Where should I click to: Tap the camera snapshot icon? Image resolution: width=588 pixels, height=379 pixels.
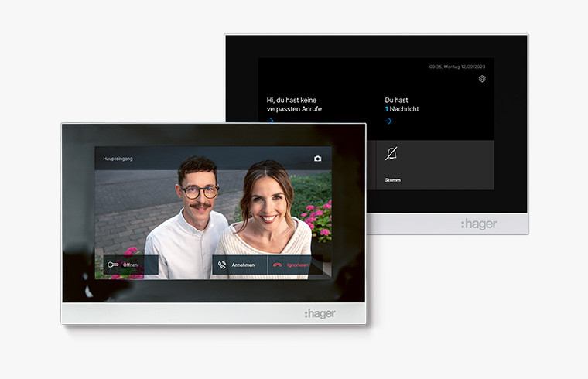(317, 159)
